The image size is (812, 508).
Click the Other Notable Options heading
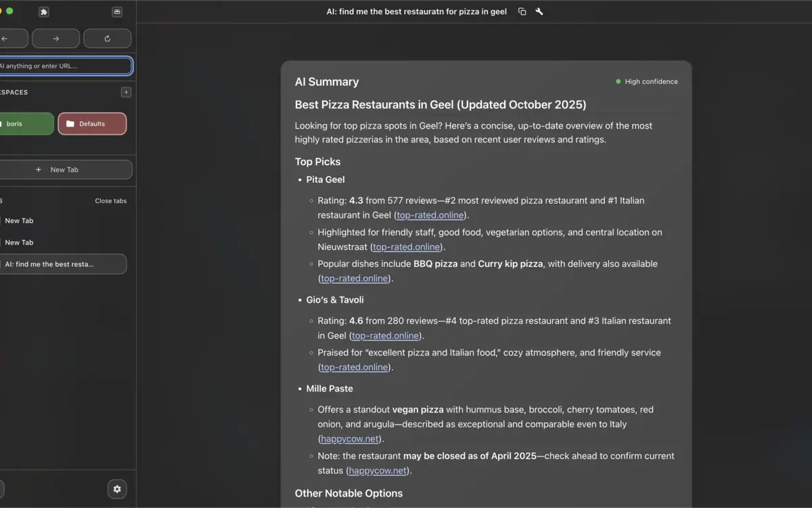[x=348, y=493]
